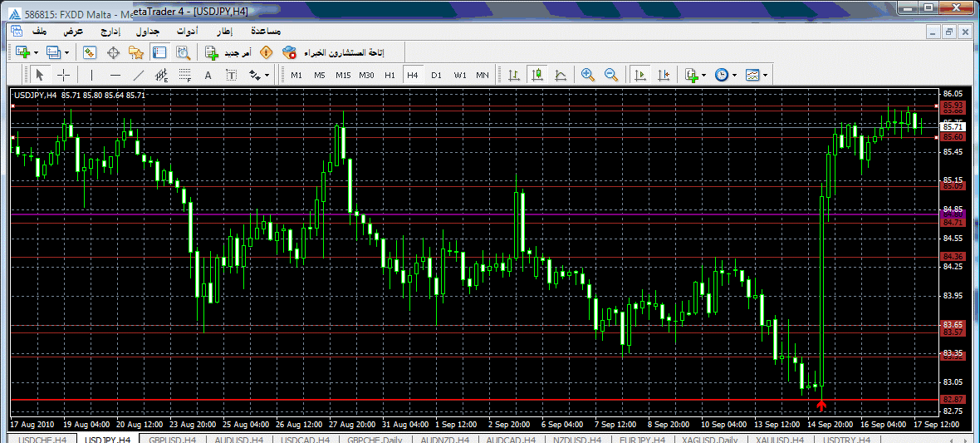The width and height of the screenshot is (980, 443).
Task: Click the red arrow marker on the chart
Action: point(821,405)
